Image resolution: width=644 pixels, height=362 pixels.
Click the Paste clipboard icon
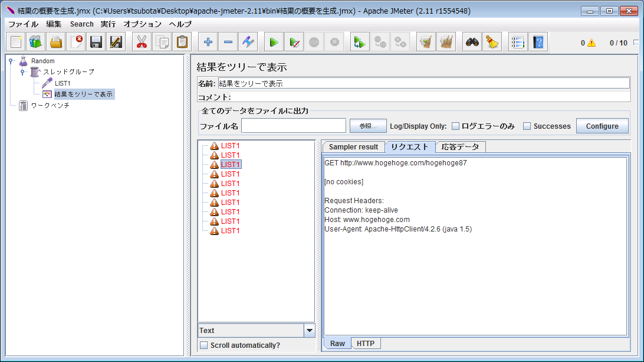point(182,42)
